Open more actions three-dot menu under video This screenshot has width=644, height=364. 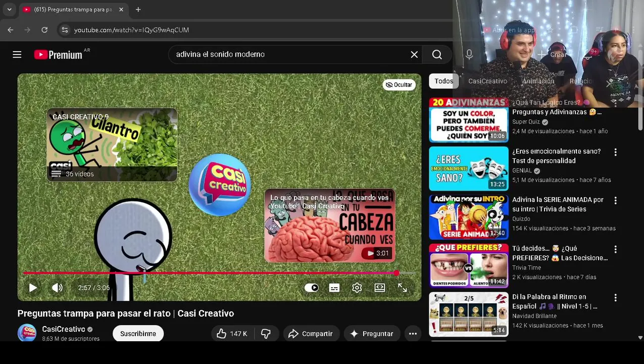click(413, 334)
